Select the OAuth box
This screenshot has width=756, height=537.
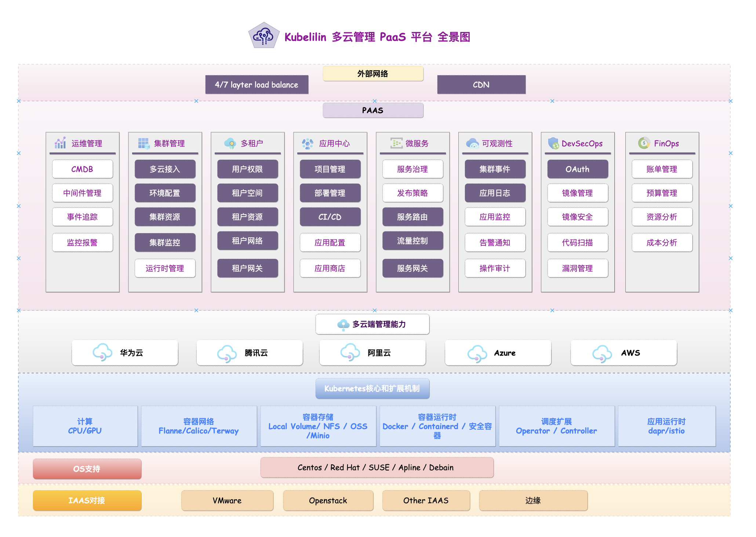point(577,169)
